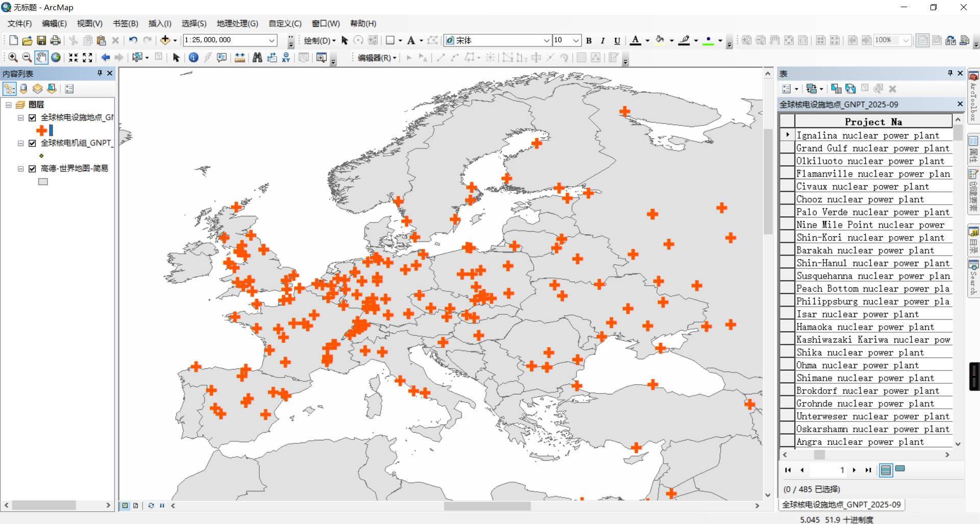
Task: Open the Find binoculars tool
Action: [x=257, y=58]
